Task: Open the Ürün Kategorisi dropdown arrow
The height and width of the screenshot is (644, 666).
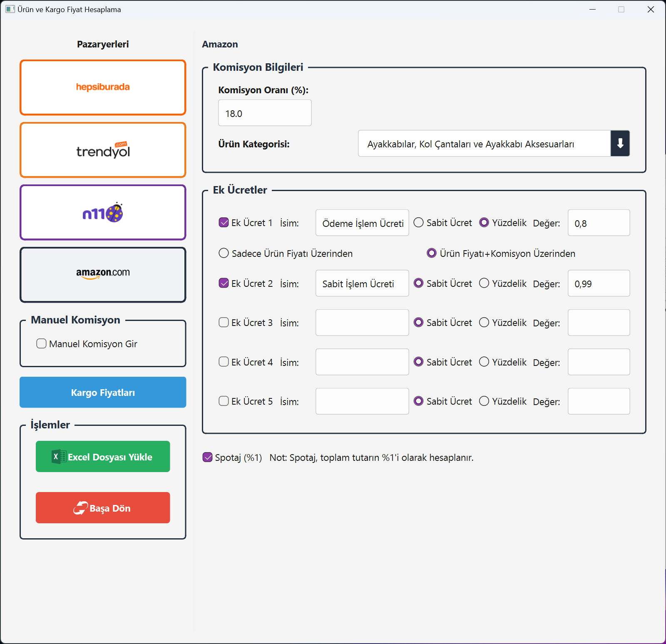Action: coord(620,144)
